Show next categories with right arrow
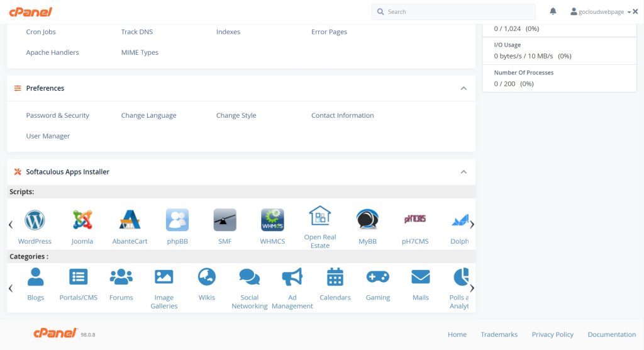 click(x=472, y=288)
